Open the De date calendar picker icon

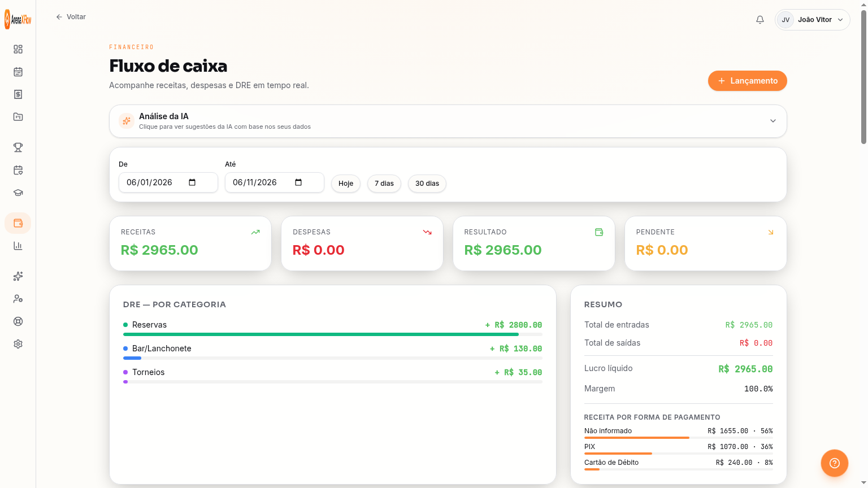[192, 182]
